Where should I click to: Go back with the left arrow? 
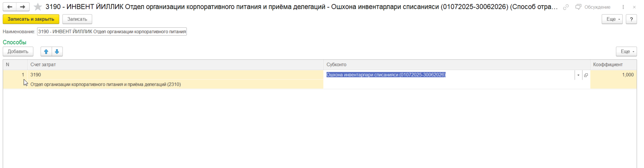click(10, 7)
